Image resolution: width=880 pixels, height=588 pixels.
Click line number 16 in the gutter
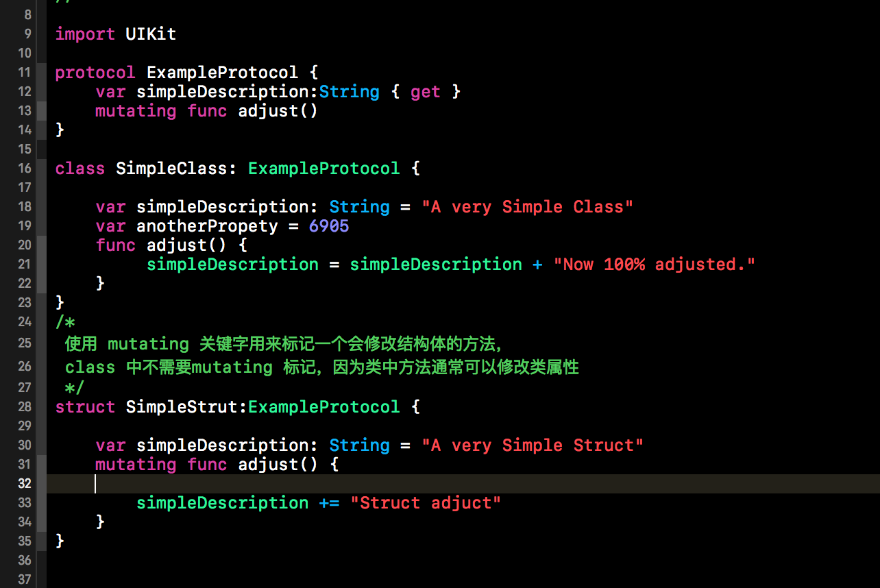point(25,168)
